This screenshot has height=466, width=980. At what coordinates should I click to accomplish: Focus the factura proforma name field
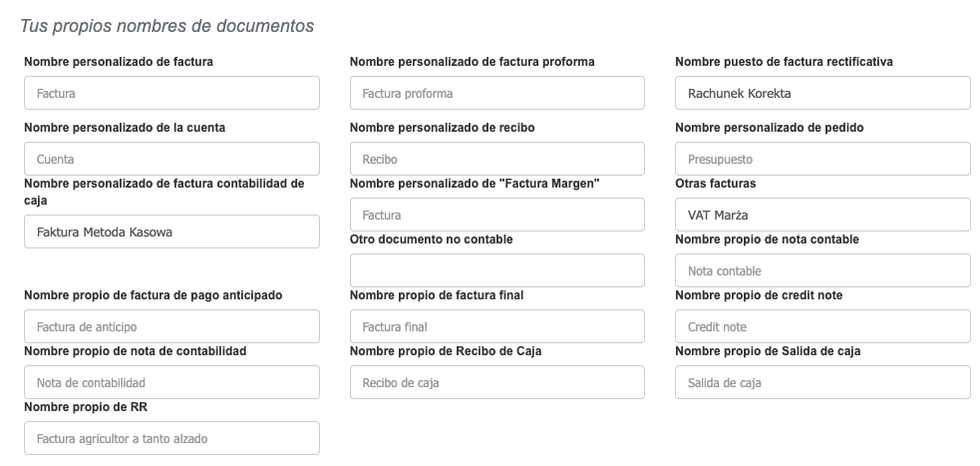point(496,93)
